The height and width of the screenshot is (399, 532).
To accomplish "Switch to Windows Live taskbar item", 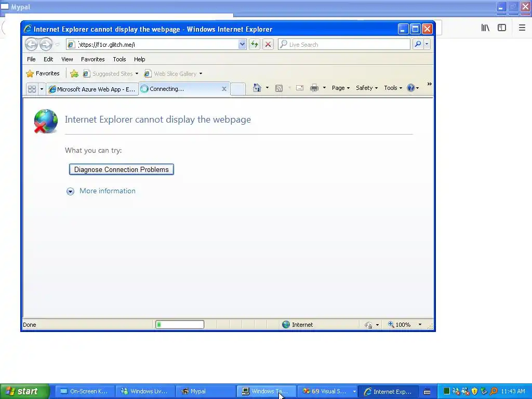I will (145, 392).
